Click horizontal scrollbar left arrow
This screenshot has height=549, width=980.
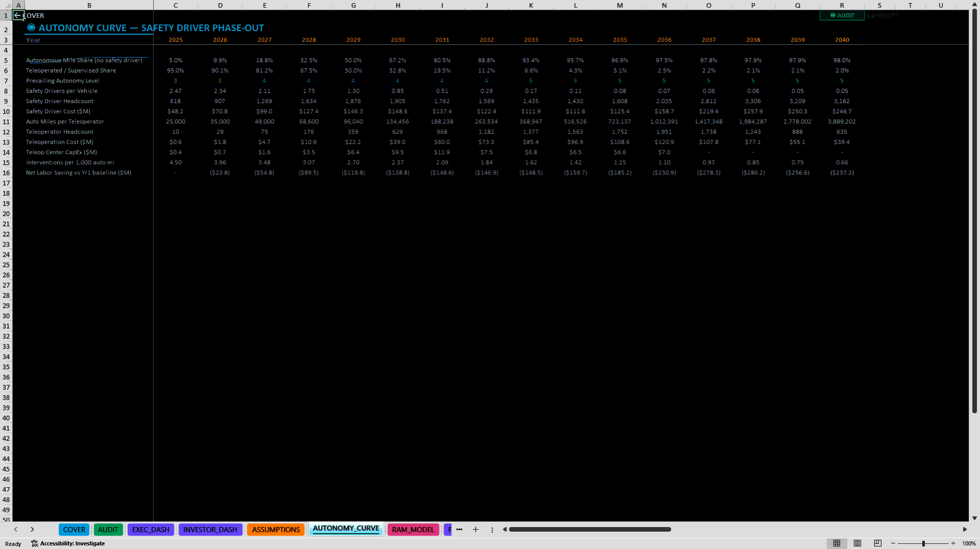[x=504, y=530]
